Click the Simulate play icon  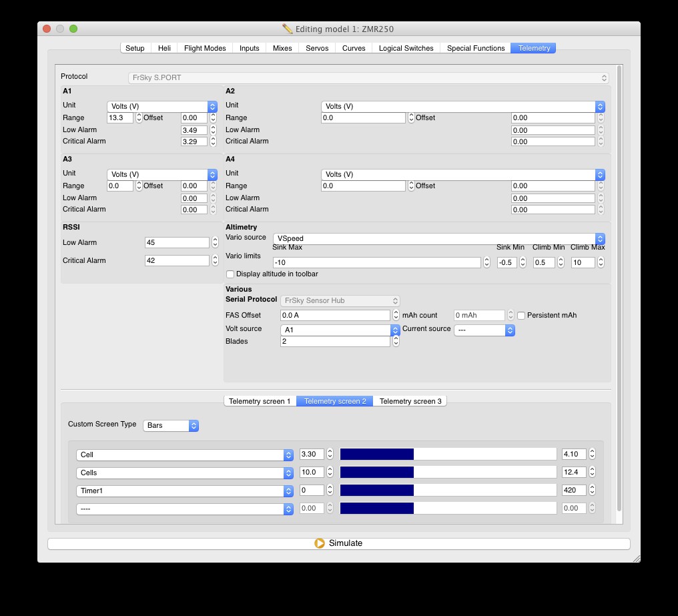[x=320, y=543]
